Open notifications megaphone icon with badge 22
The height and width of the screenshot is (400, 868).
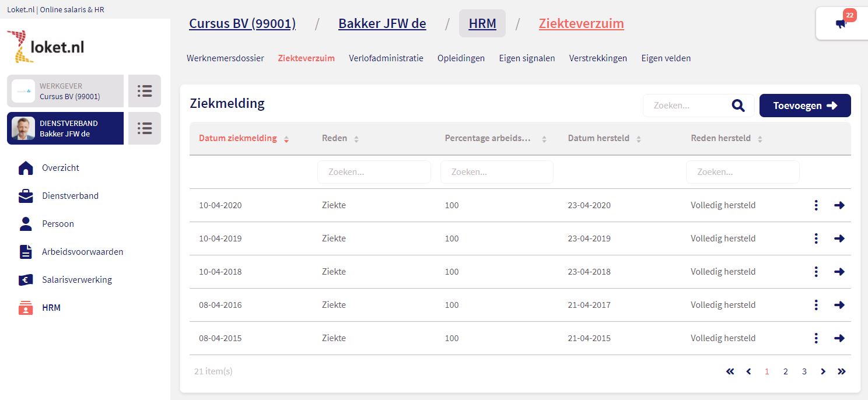[841, 23]
